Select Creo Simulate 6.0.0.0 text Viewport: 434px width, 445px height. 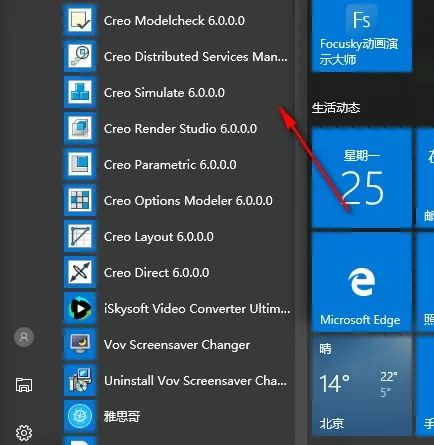coord(164,93)
